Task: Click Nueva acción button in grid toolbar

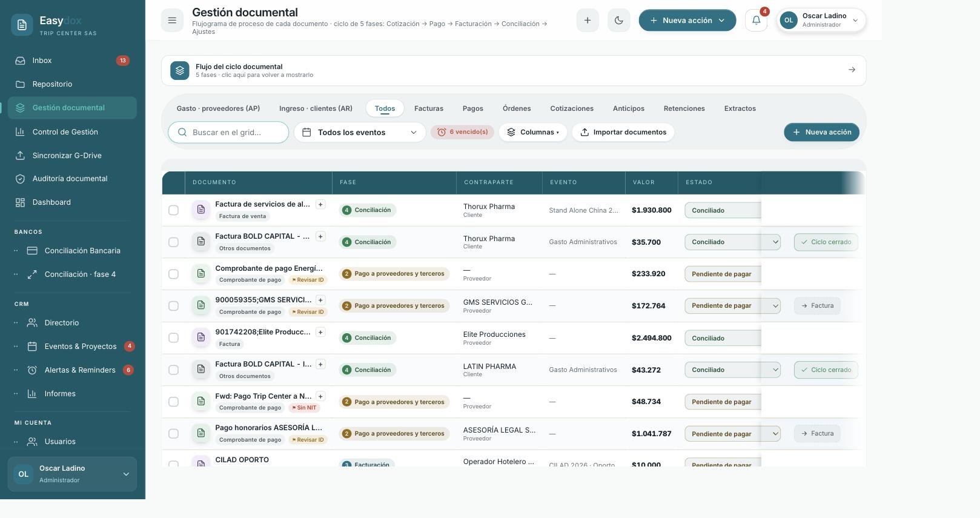Action: click(x=821, y=132)
